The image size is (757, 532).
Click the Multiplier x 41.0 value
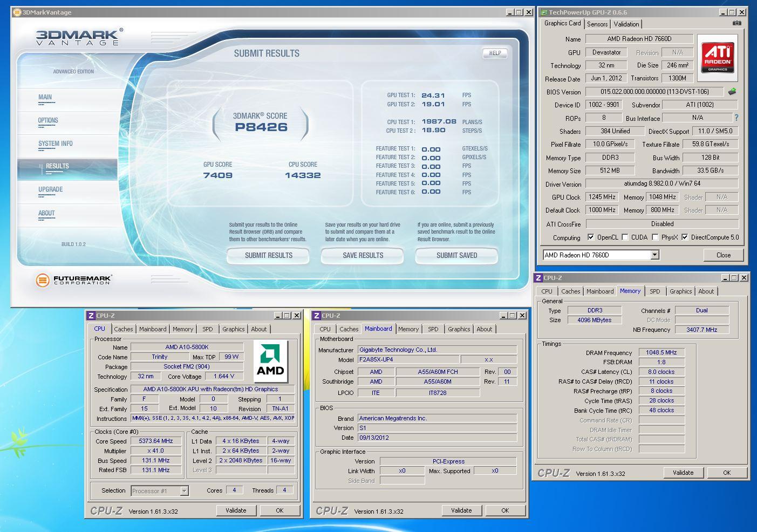tap(155, 451)
